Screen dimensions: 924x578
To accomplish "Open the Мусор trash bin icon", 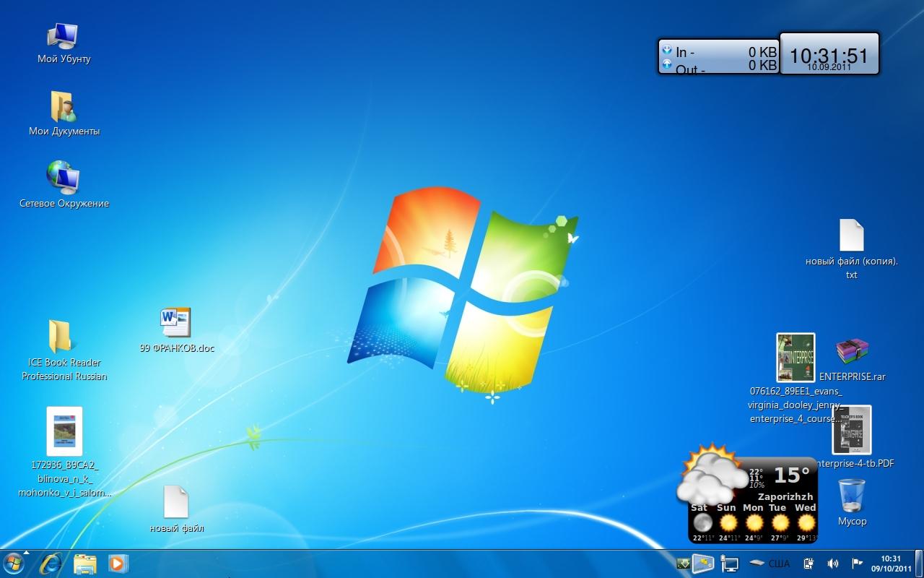I will pyautogui.click(x=853, y=496).
